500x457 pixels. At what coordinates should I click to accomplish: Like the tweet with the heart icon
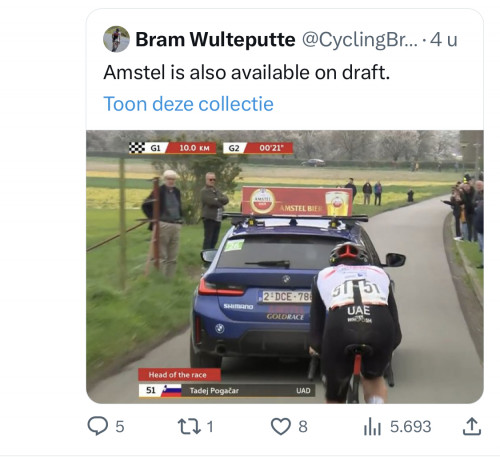pyautogui.click(x=280, y=426)
